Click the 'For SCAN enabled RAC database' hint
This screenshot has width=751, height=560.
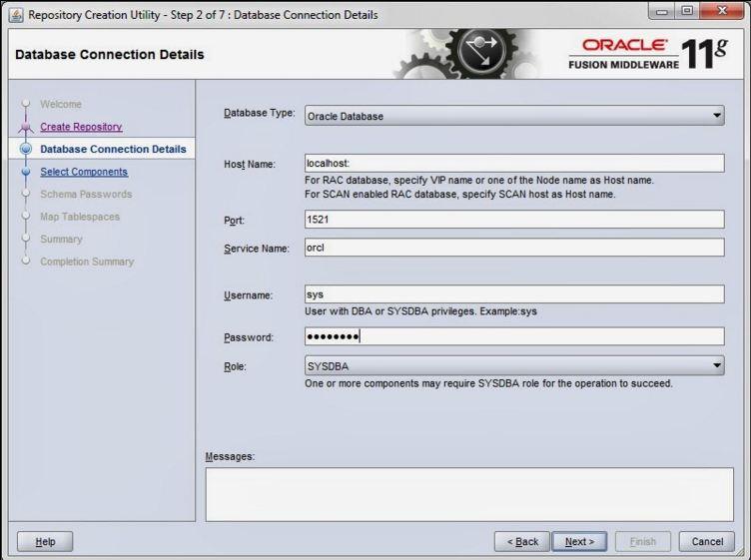click(459, 195)
